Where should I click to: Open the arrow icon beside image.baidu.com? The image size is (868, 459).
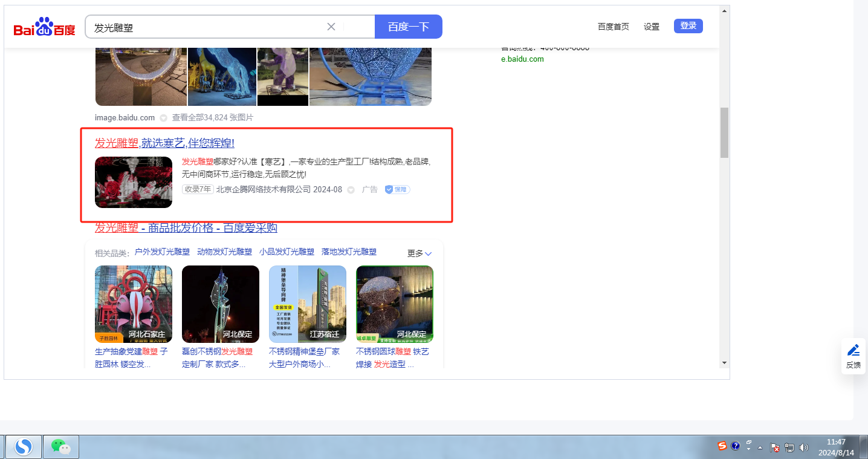(163, 118)
